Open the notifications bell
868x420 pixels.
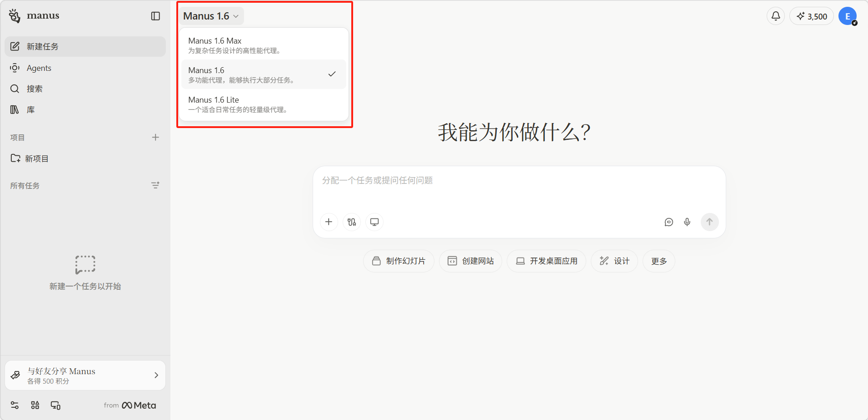click(x=775, y=16)
